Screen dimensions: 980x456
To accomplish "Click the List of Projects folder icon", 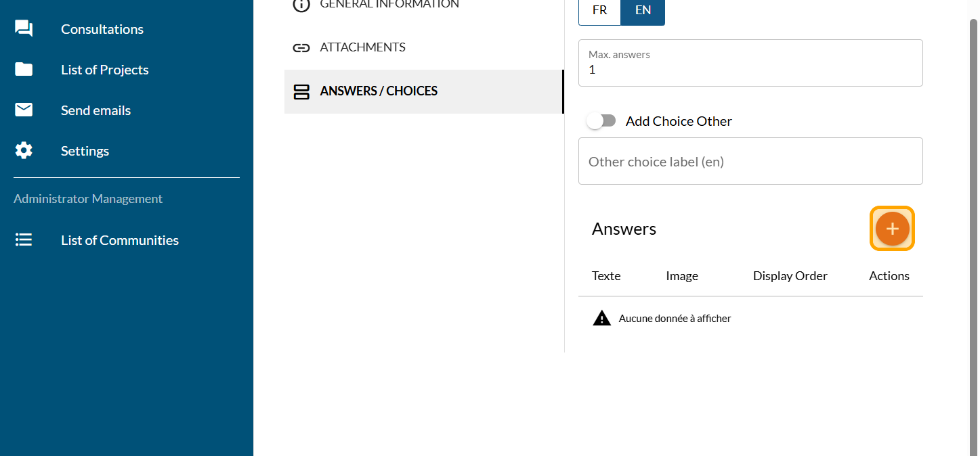I will 24,70.
